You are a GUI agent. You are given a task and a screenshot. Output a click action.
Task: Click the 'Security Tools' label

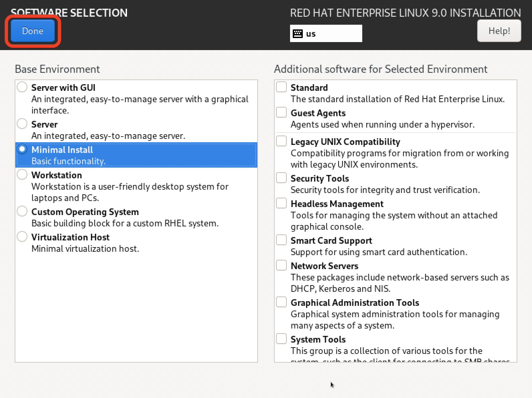coord(320,178)
